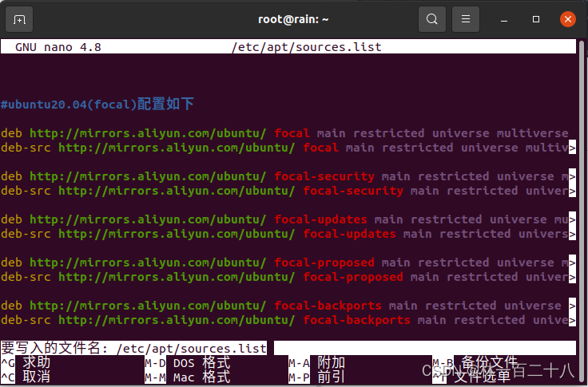Viewport: 588px width, 387px height.
Task: Click the word 'multiverse' on first deb line
Action: coord(533,133)
